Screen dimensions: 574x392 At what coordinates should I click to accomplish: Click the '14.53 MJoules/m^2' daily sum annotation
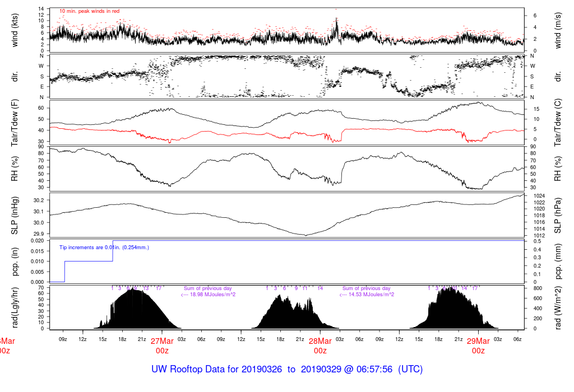coord(367,295)
